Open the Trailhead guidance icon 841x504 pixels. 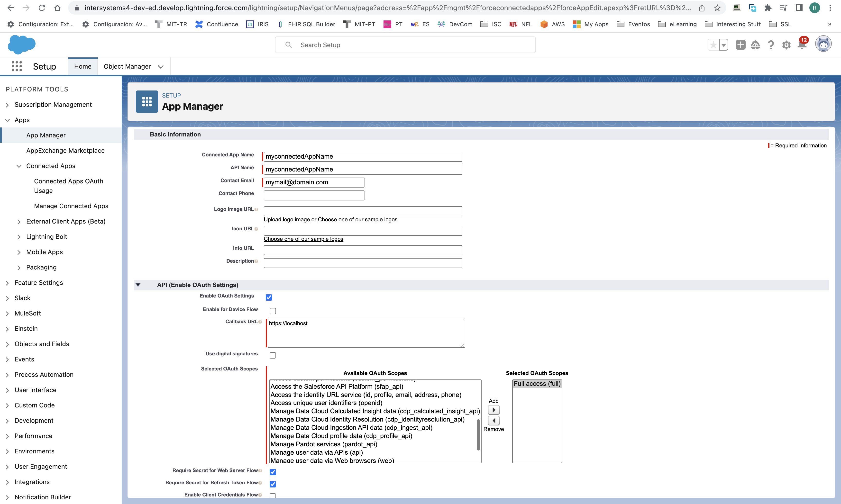tap(755, 45)
